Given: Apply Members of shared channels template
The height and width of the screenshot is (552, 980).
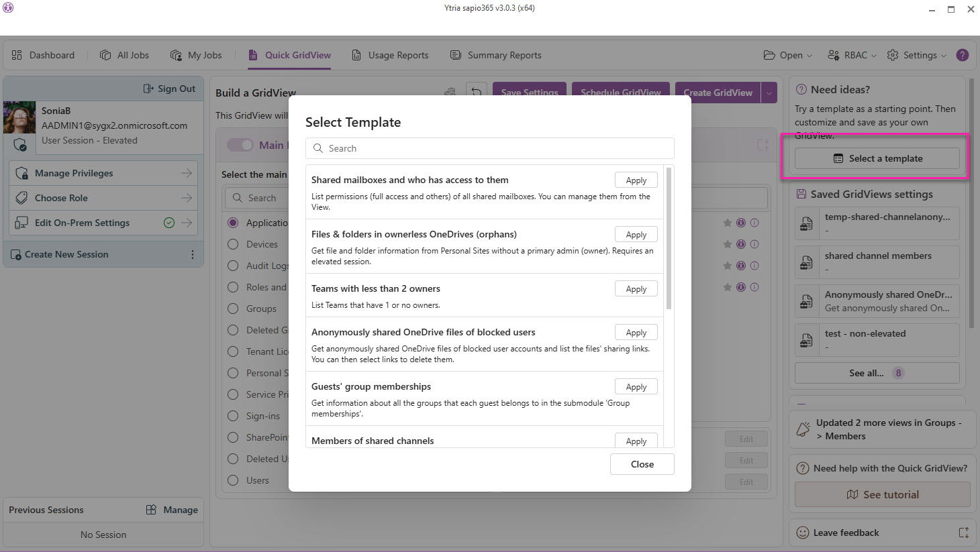Looking at the screenshot, I should pos(636,440).
